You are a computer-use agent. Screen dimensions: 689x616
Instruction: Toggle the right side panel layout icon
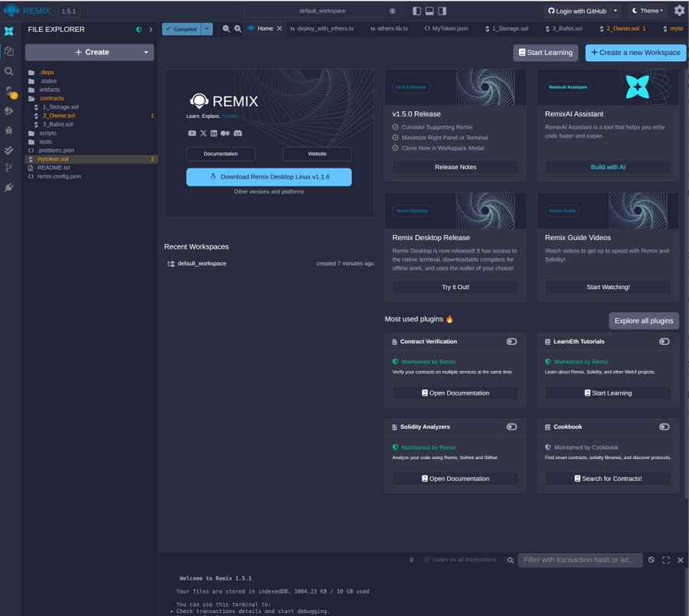coord(442,11)
